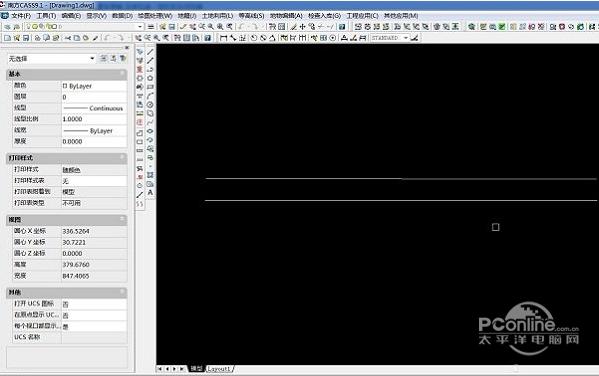This screenshot has width=599, height=376.
Task: Open the 工程应用(C) menu
Action: point(362,16)
